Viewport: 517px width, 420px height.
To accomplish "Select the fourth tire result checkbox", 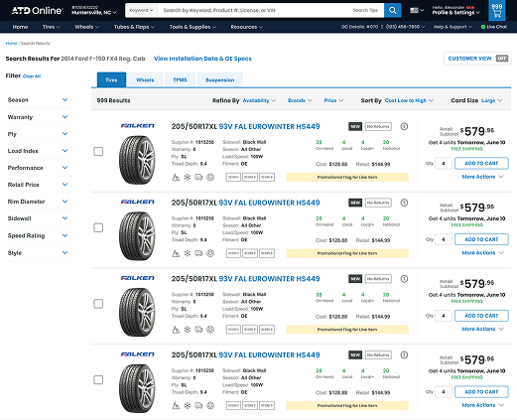I will pyautogui.click(x=98, y=379).
